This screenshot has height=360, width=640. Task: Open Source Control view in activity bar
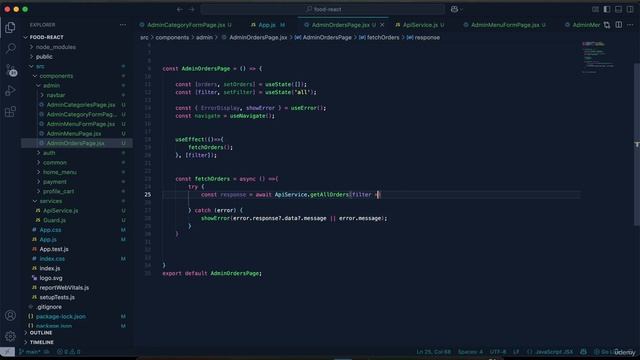(10, 70)
